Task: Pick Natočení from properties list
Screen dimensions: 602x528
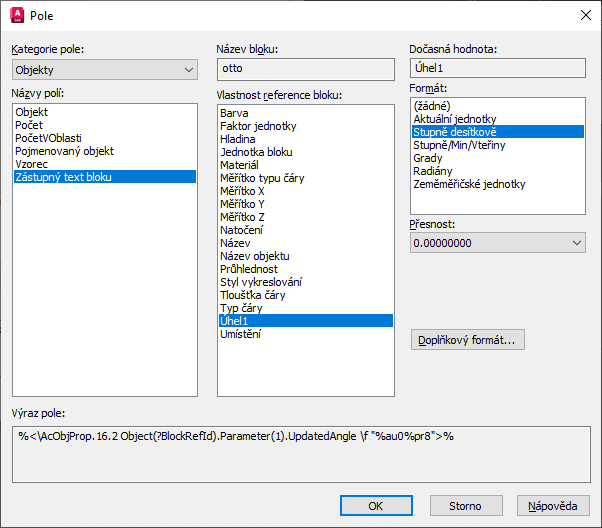Action: [242, 230]
